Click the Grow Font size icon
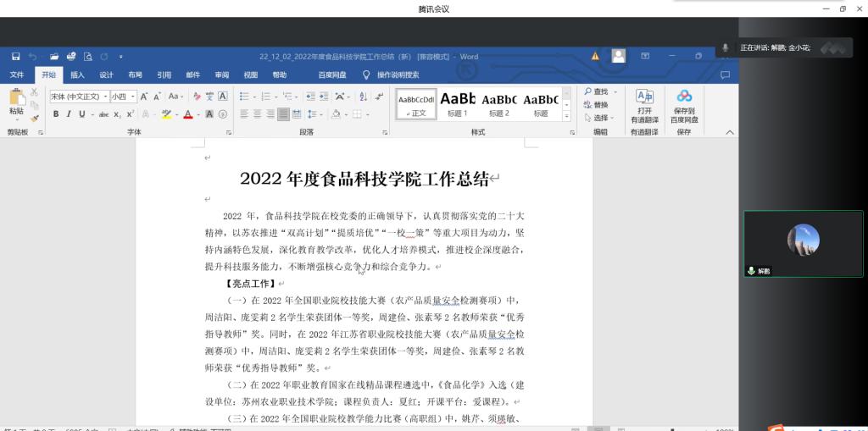Viewport: 868px width, 431px height. click(145, 97)
